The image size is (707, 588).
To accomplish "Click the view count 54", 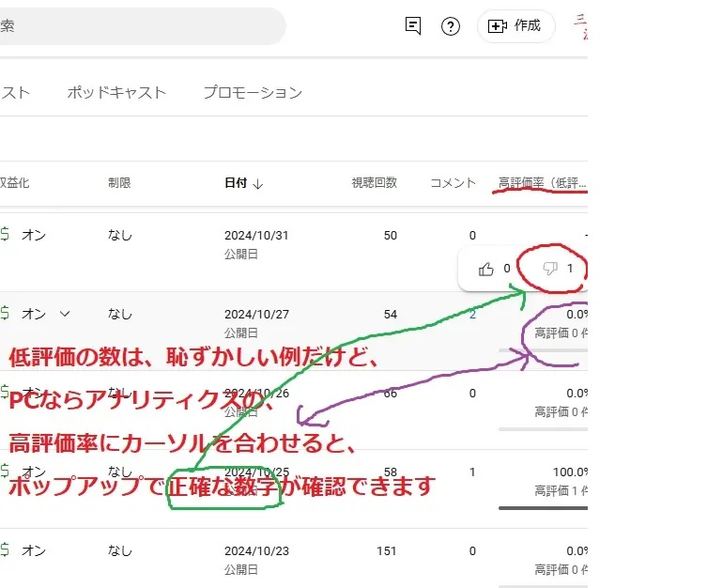I will point(391,315).
